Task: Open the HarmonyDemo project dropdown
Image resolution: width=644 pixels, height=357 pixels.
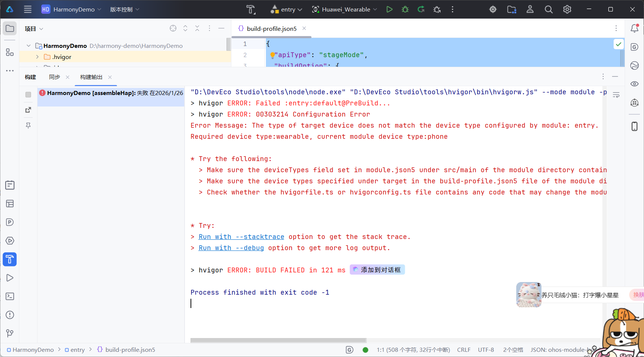Action: coord(71,9)
